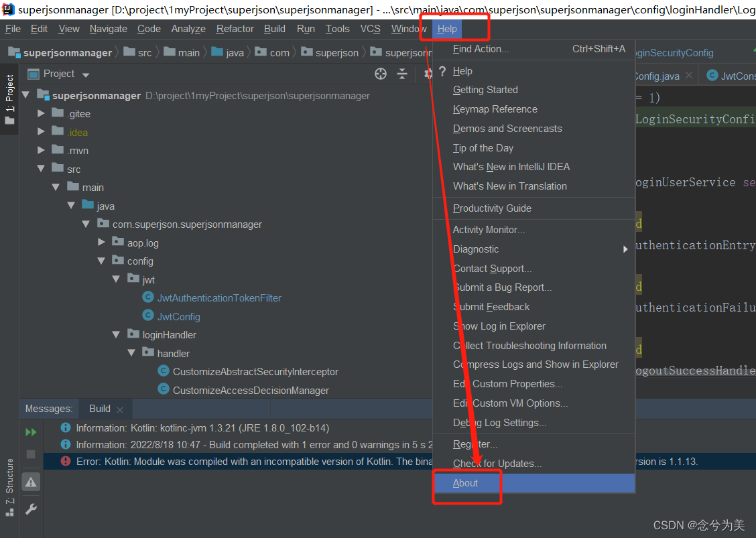
Task: Collapse the config package
Action: (101, 261)
